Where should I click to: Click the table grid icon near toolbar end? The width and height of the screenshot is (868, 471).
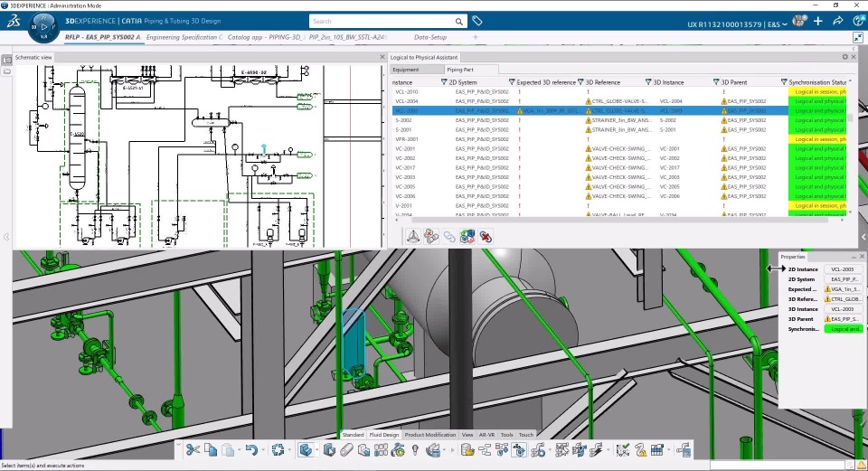(x=657, y=450)
